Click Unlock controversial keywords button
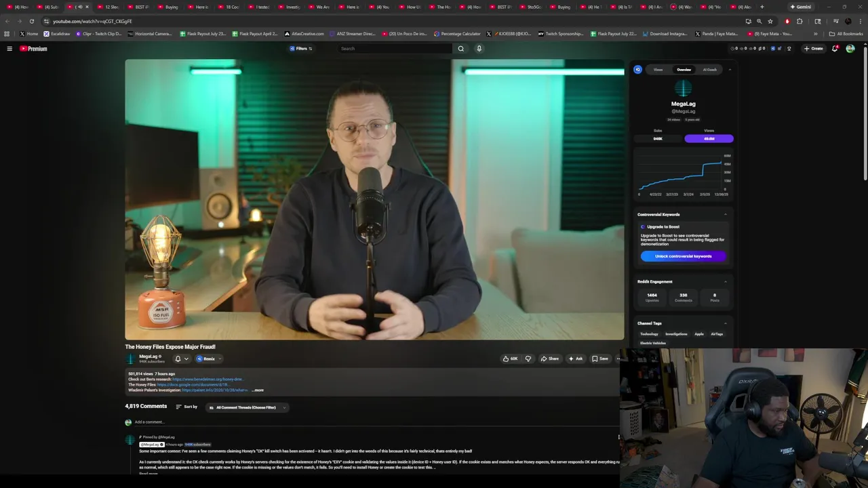Image resolution: width=868 pixels, height=488 pixels. tap(683, 256)
